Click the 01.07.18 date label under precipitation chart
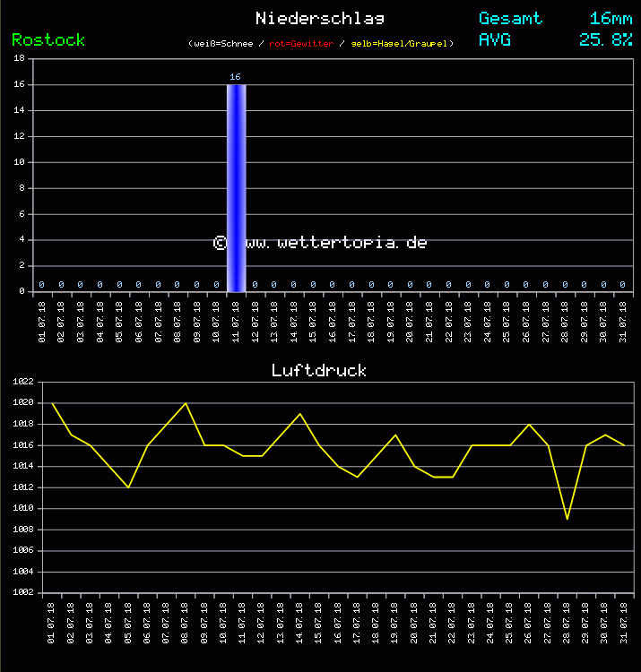The height and width of the screenshot is (672, 641). pyautogui.click(x=42, y=319)
